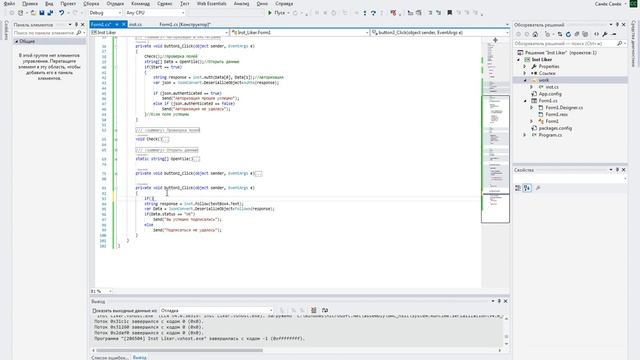Click the Save All toolbar icon
The image size is (640, 360).
(50, 13)
